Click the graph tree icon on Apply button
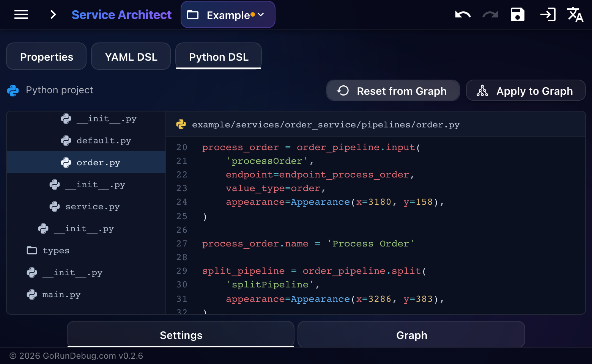 [482, 91]
